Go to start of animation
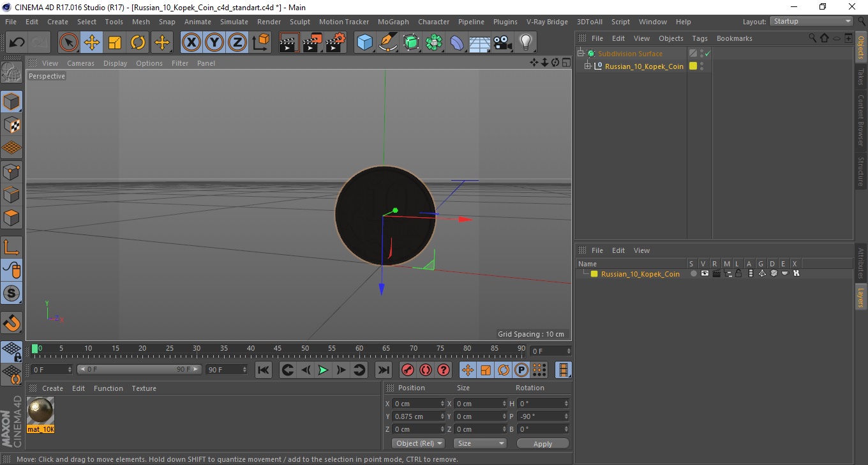This screenshot has width=868, height=465. pyautogui.click(x=263, y=370)
